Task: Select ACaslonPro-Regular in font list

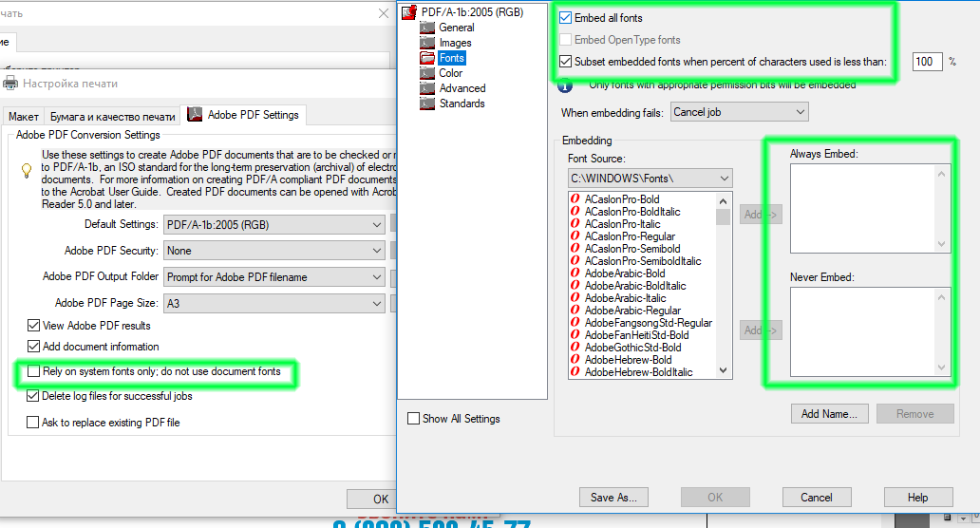Action: click(x=630, y=236)
